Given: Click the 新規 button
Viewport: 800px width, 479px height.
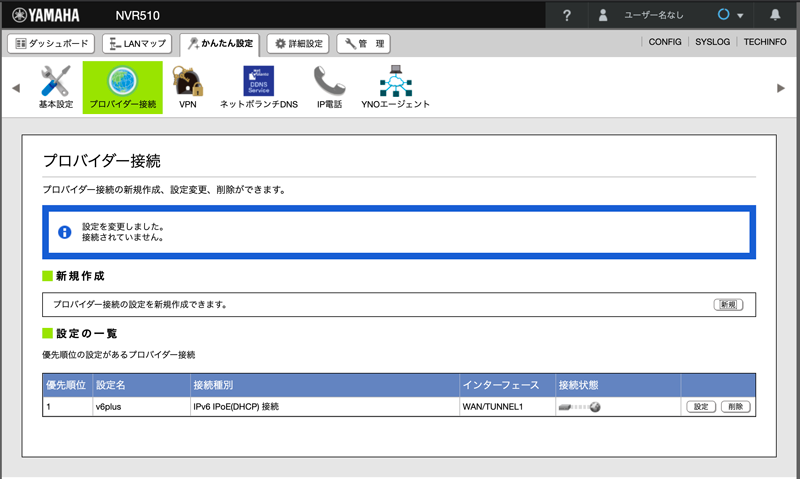Looking at the screenshot, I should point(728,305).
